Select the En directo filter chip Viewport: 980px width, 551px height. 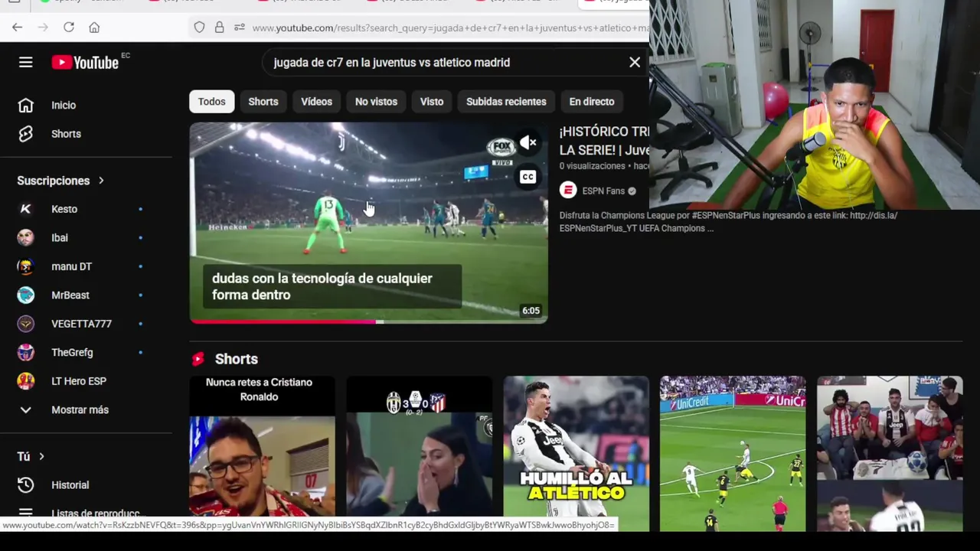pos(591,102)
